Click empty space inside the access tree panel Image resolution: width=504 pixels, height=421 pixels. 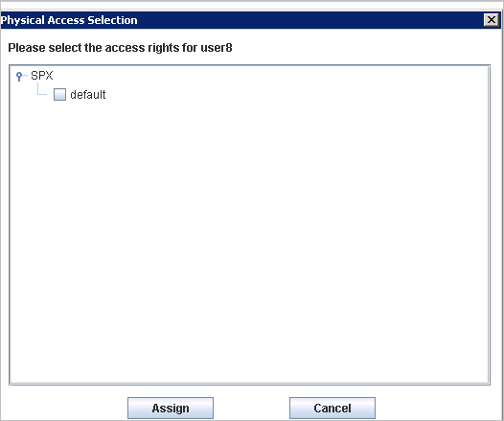[x=249, y=242]
